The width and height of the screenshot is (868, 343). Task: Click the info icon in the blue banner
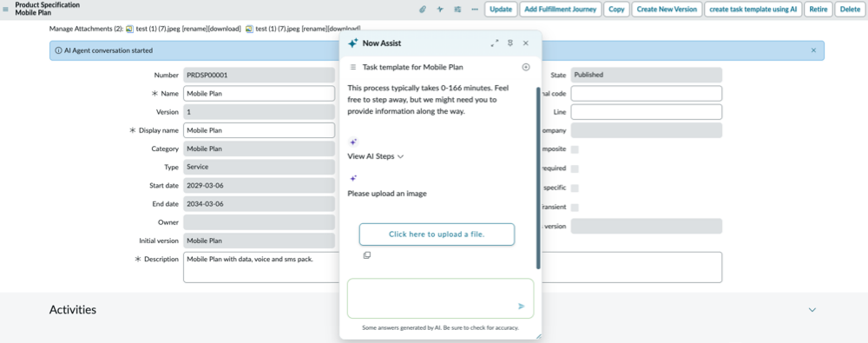[58, 50]
